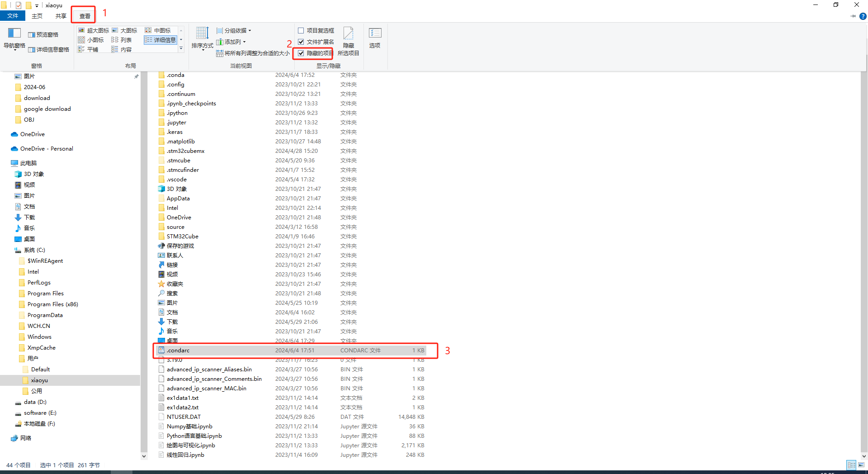The image size is (868, 474).
Task: Select 小图标 small icons layout
Action: coord(91,40)
